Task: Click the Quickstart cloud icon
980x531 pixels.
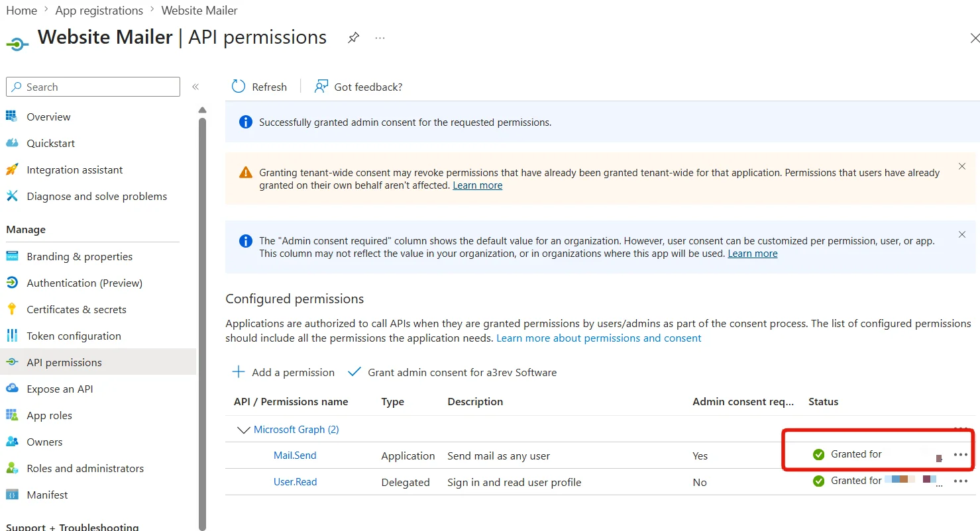Action: pos(12,143)
